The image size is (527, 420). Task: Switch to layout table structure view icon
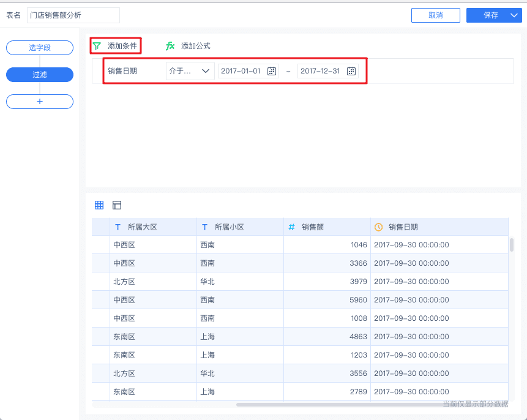117,204
